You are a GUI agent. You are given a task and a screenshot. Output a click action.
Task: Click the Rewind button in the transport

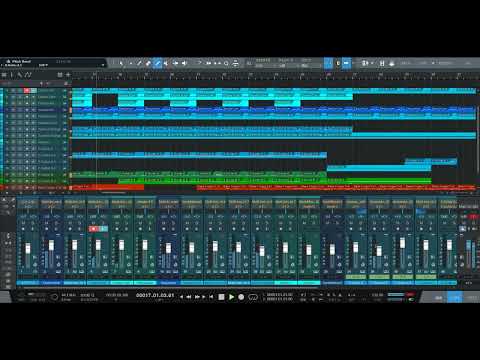coord(189,297)
